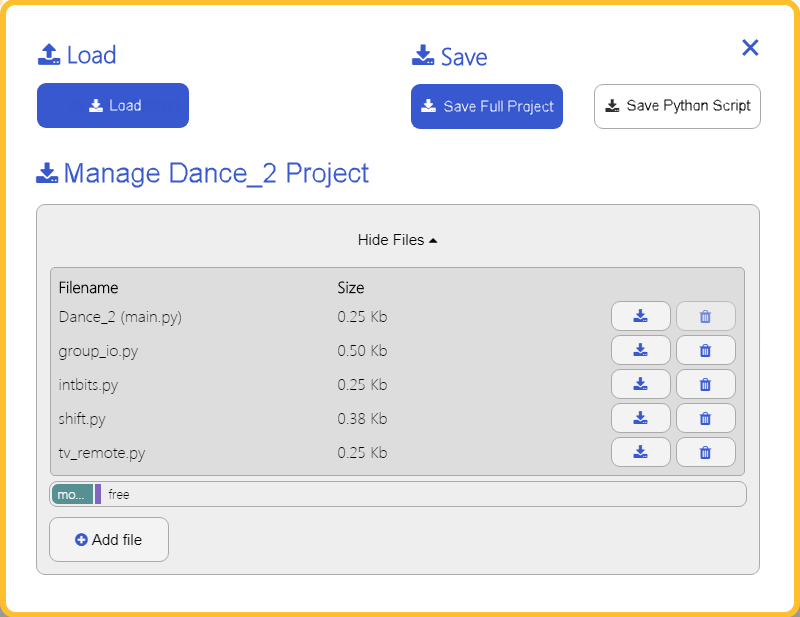
Task: Delete group_io.py using its trash icon
Action: tap(706, 350)
